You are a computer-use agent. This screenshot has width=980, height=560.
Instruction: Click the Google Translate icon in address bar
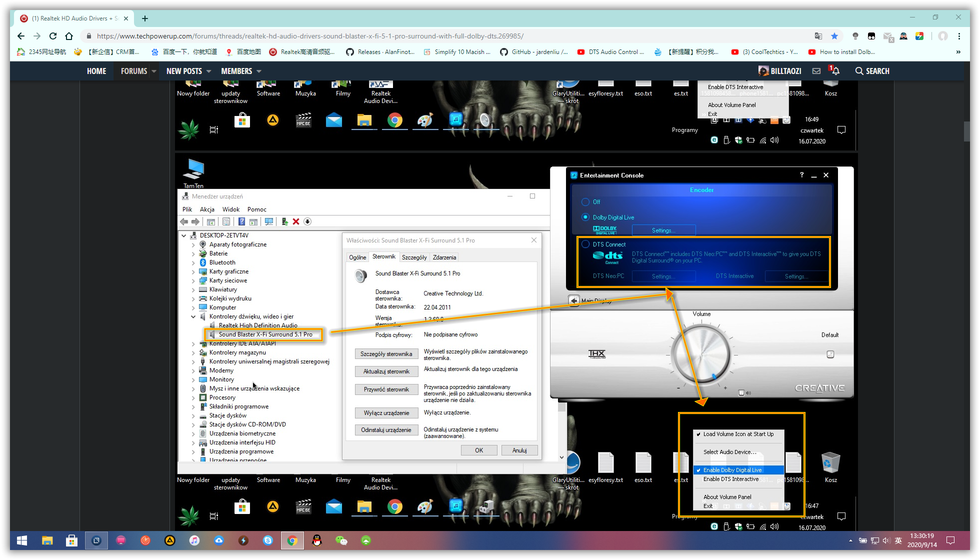[x=818, y=36]
